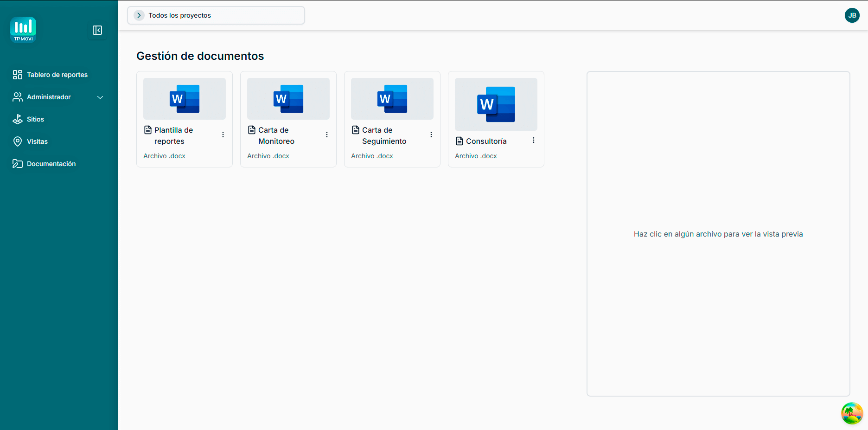Open the three-dot menu on Plantilla de reportes
Image resolution: width=868 pixels, height=430 pixels.
tap(223, 135)
